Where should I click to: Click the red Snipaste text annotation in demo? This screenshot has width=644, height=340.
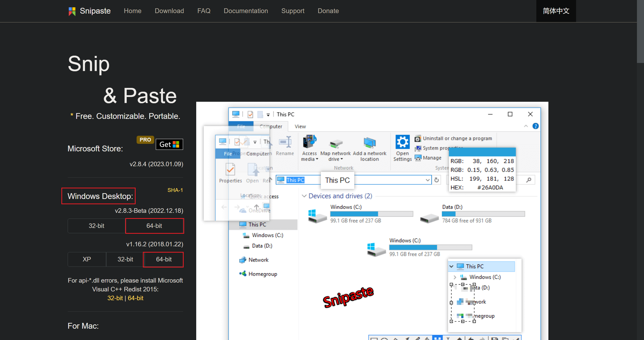click(x=348, y=297)
